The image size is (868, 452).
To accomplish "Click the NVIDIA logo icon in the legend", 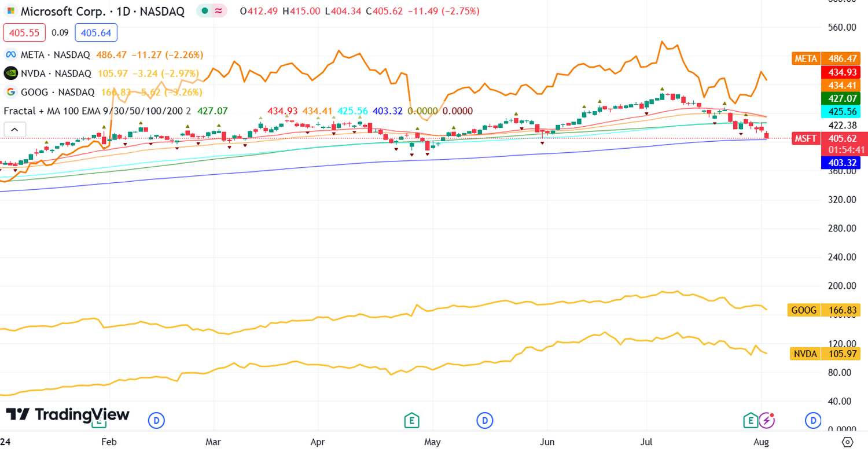I will coord(11,74).
